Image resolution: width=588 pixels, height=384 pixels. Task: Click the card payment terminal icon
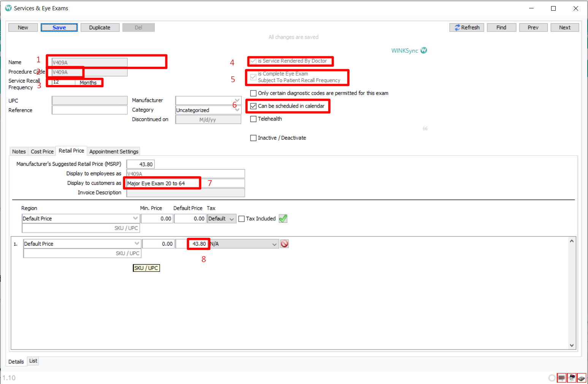[581, 378]
